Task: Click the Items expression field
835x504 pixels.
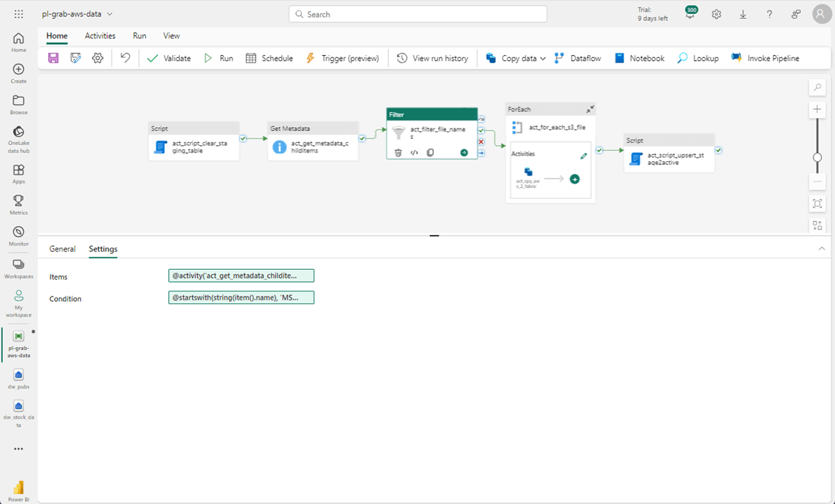Action: (241, 276)
